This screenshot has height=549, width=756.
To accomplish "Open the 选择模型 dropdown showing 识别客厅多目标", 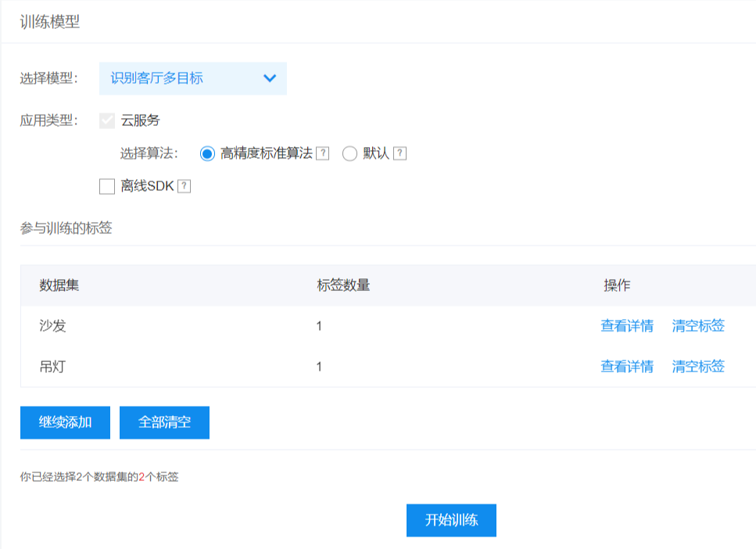I will (193, 78).
